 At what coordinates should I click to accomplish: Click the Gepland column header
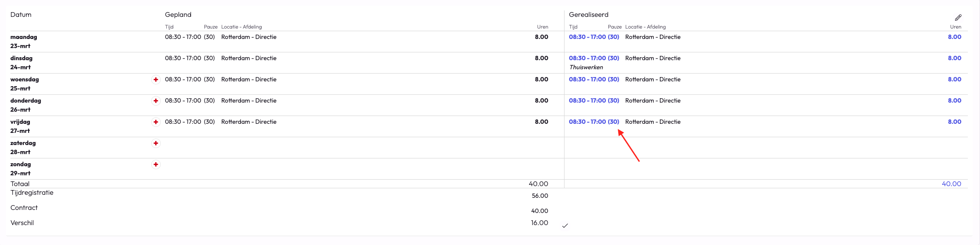coord(178,15)
